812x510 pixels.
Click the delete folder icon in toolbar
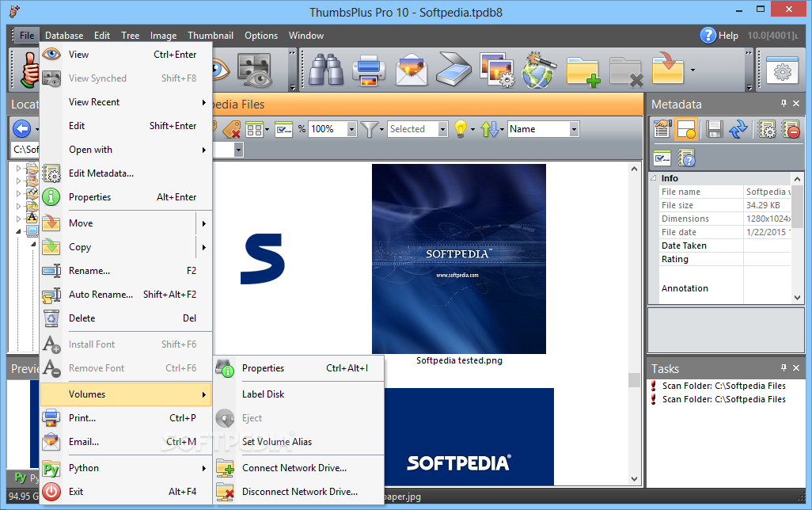pos(626,71)
